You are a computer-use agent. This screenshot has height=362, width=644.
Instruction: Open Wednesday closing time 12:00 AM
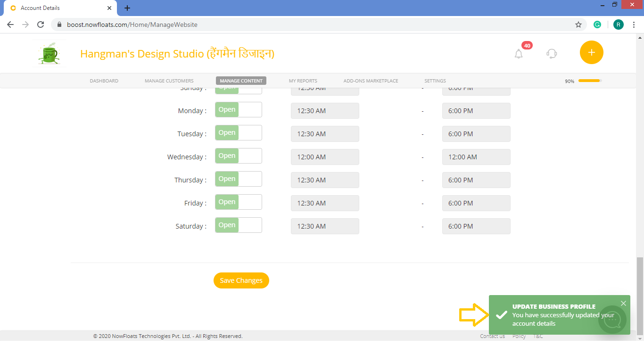[476, 157]
